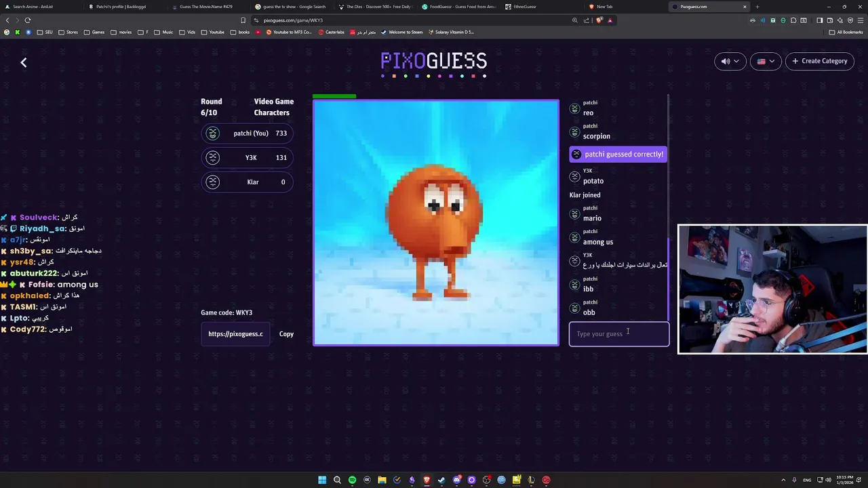Click the 'potato' guess message
The height and width of the screenshot is (488, 868).
pos(593,181)
